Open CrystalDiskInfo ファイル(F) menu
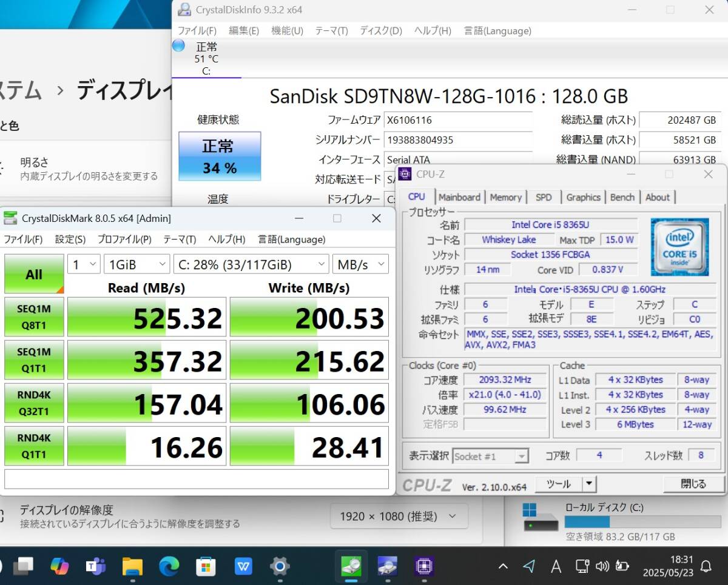The height and width of the screenshot is (585, 728). point(197,31)
